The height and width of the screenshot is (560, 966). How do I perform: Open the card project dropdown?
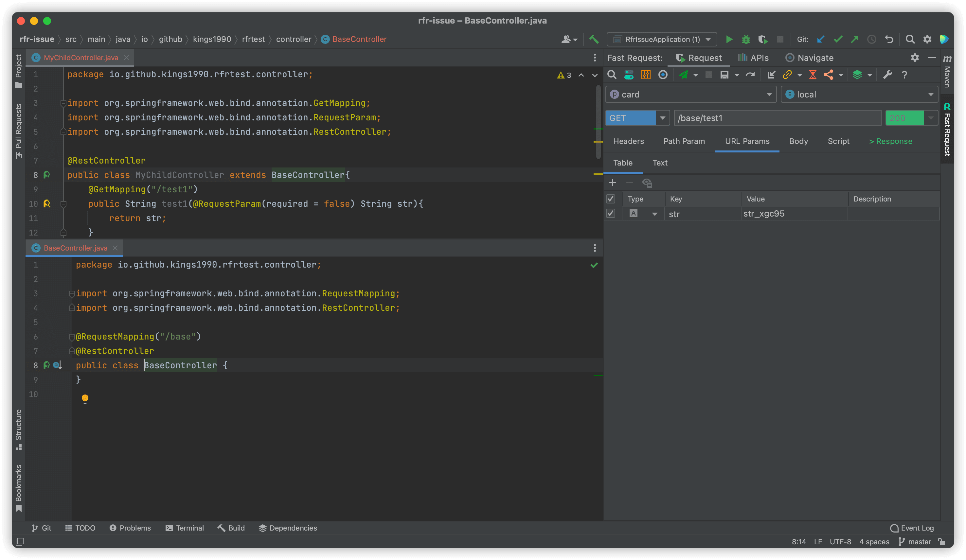(x=769, y=95)
